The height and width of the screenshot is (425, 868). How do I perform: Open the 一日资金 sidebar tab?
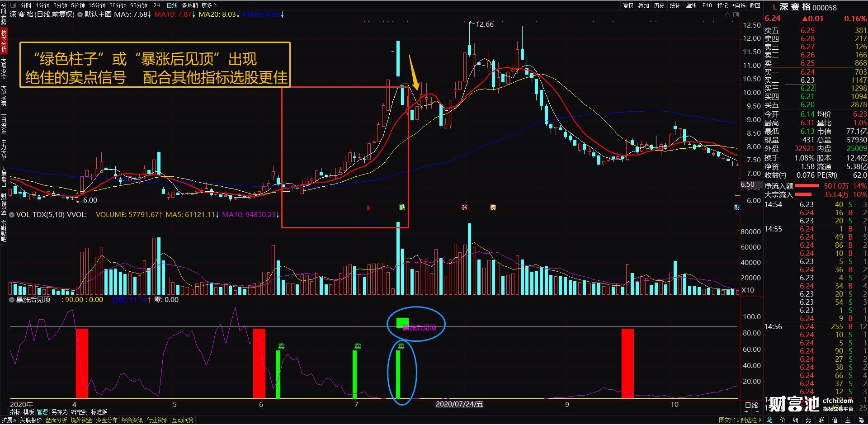click(x=4, y=123)
